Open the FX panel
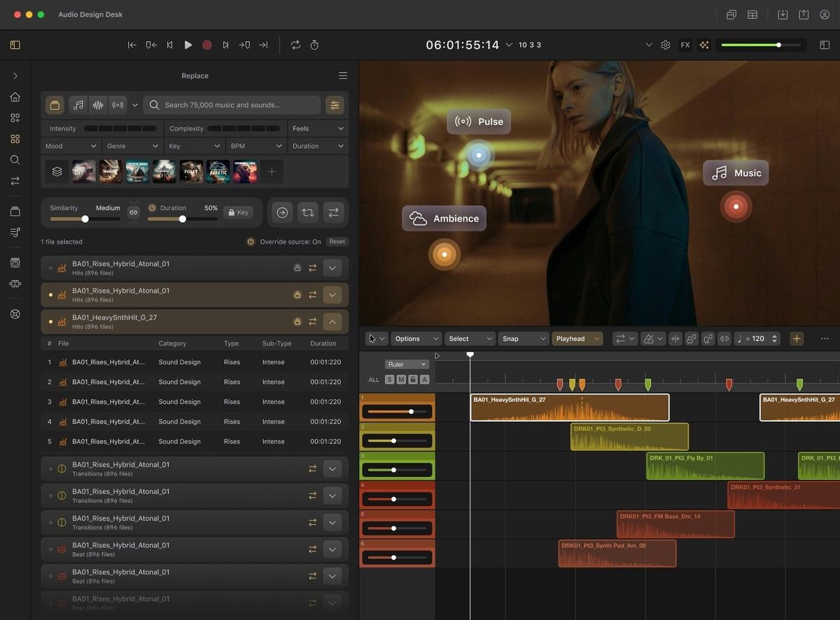The height and width of the screenshot is (620, 840). 685,45
